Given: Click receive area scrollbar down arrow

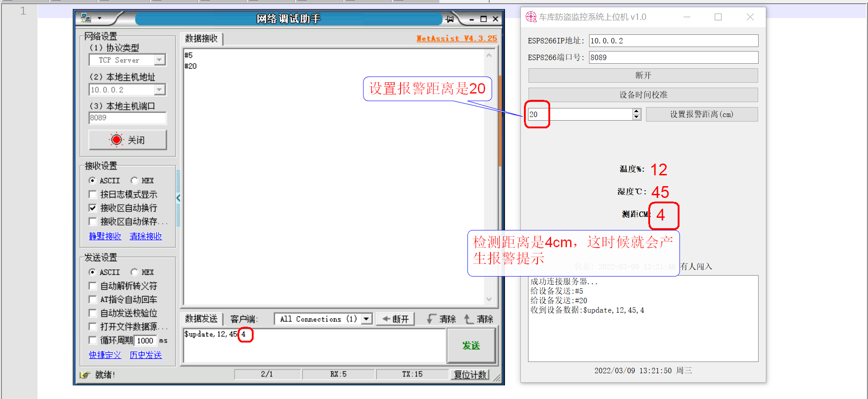Looking at the screenshot, I should 489,299.
